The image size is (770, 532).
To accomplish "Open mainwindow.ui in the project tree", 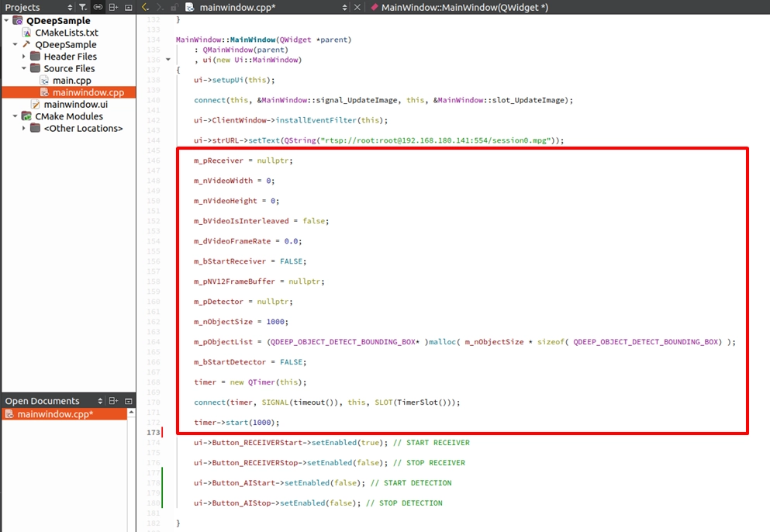I will click(x=76, y=104).
